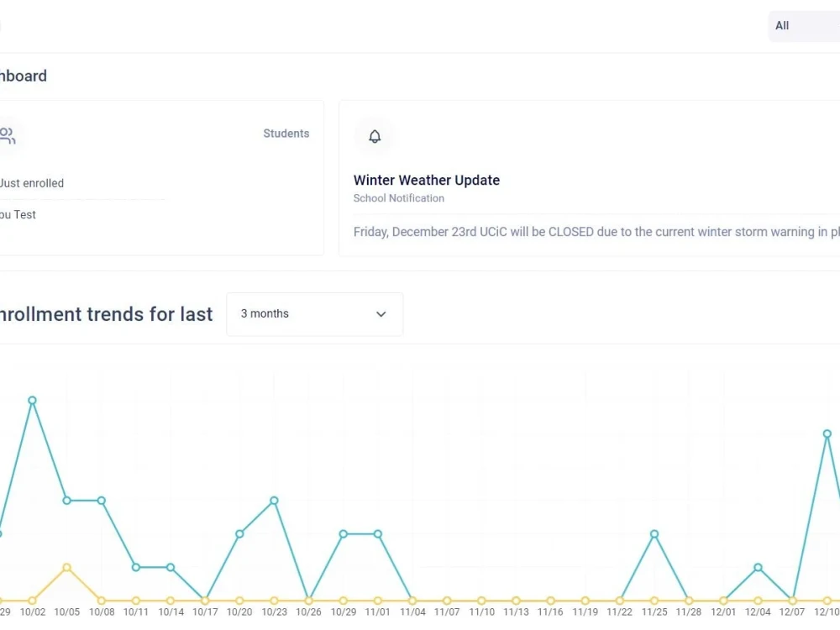Open the Winter Weather Update notification
Screen dimensions: 840x630
427,180
